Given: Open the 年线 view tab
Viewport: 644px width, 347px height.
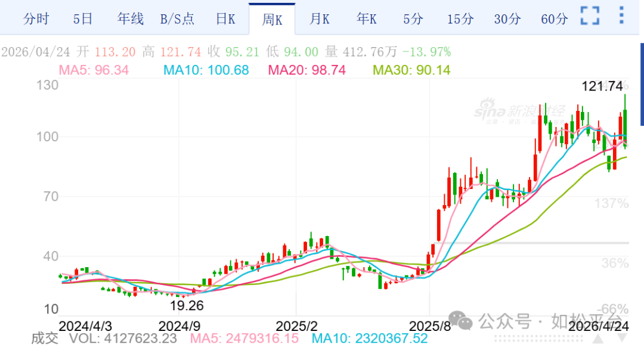Looking at the screenshot, I should 131,19.
